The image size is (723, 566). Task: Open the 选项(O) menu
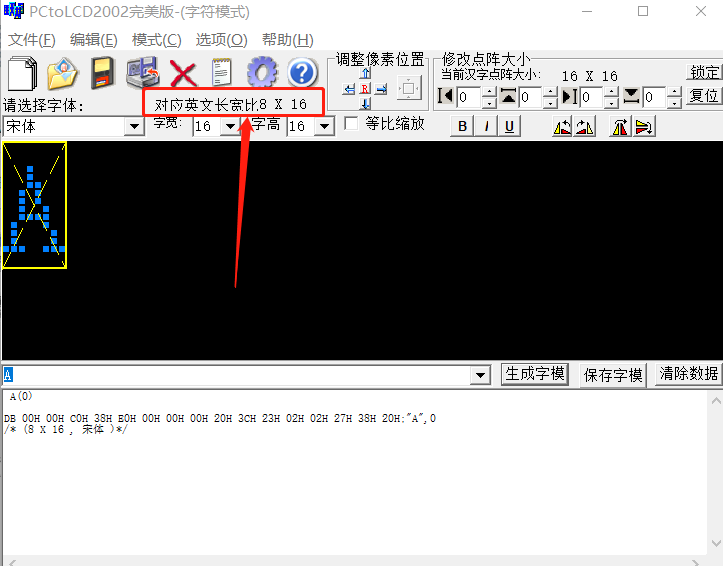coord(221,40)
